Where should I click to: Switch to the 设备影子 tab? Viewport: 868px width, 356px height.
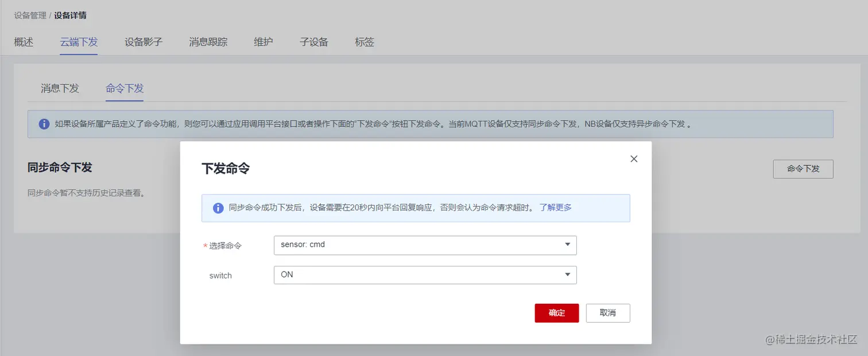click(144, 42)
